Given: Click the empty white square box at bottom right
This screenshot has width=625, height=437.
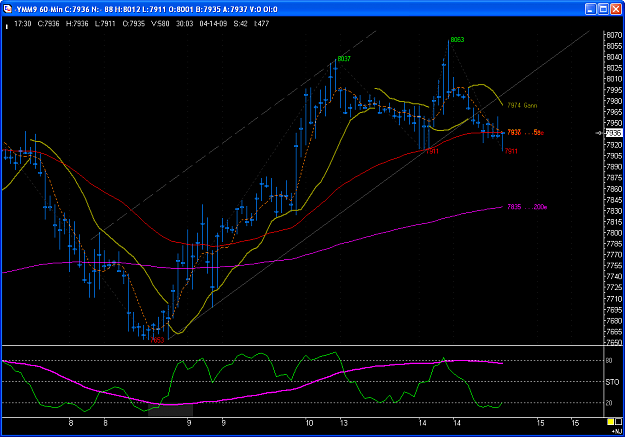Looking at the screenshot, I should pos(618,422).
